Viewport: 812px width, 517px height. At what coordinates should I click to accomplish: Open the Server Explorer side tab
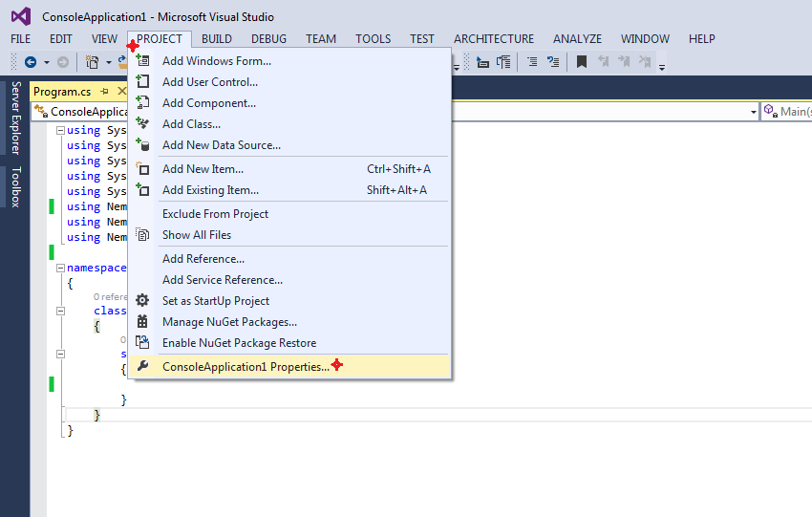point(15,118)
